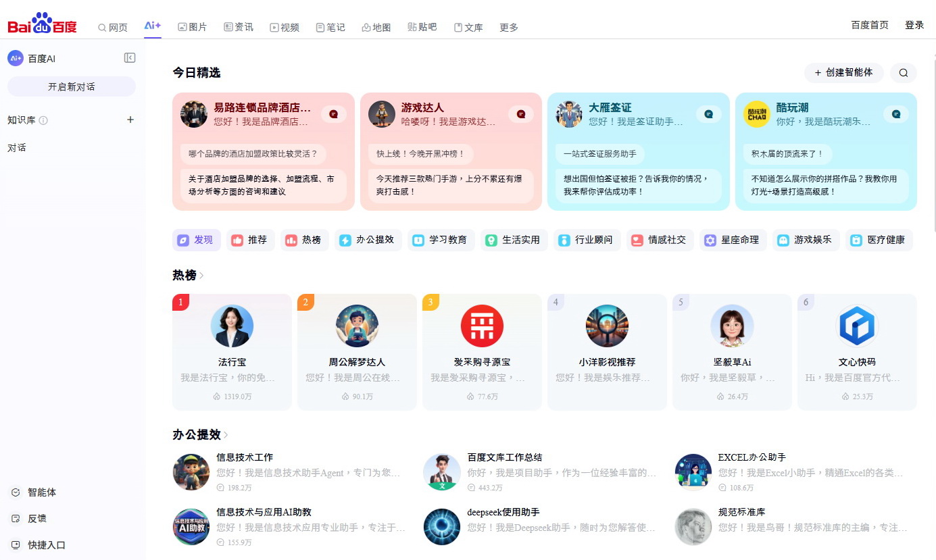Click prompt 积木届的顶流来了！
Viewport: 936px width, 560px height.
pos(788,154)
